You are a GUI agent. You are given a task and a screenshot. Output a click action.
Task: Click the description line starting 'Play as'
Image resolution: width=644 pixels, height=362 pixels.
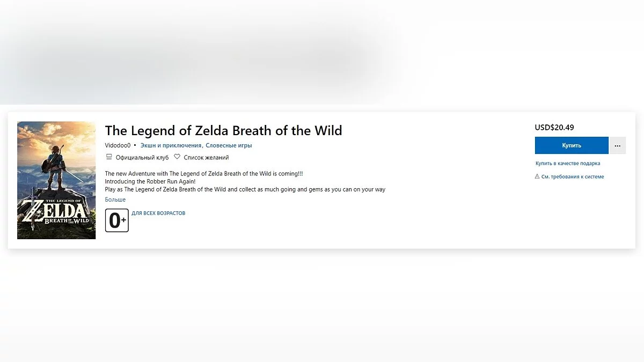click(x=245, y=189)
